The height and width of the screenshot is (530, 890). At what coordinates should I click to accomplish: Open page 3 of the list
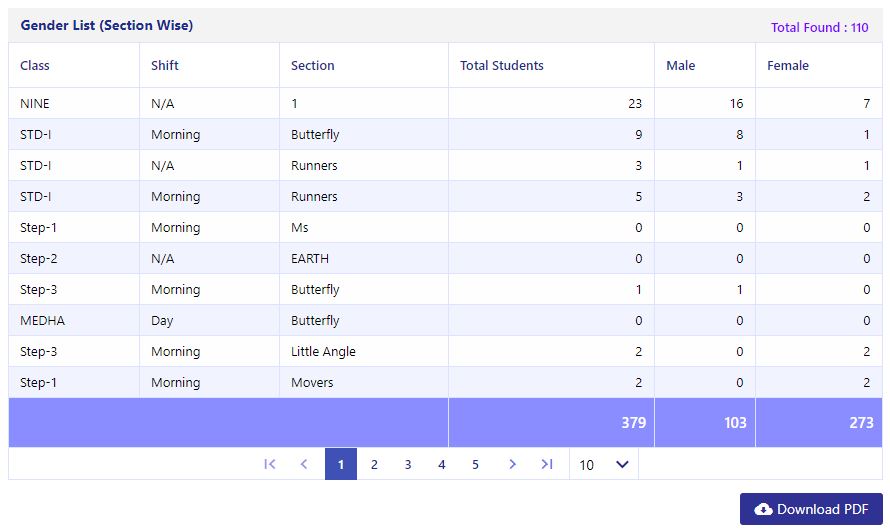[408, 464]
